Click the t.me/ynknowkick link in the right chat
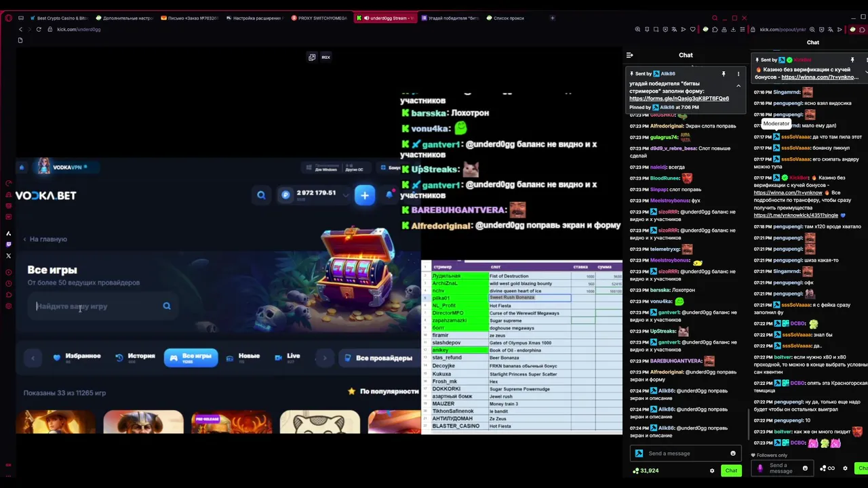868x488 pixels. click(x=796, y=216)
